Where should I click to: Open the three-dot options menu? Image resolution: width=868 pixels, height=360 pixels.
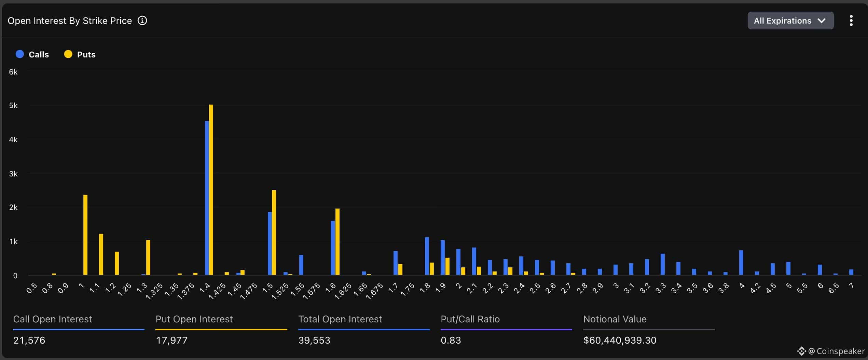[x=851, y=21]
